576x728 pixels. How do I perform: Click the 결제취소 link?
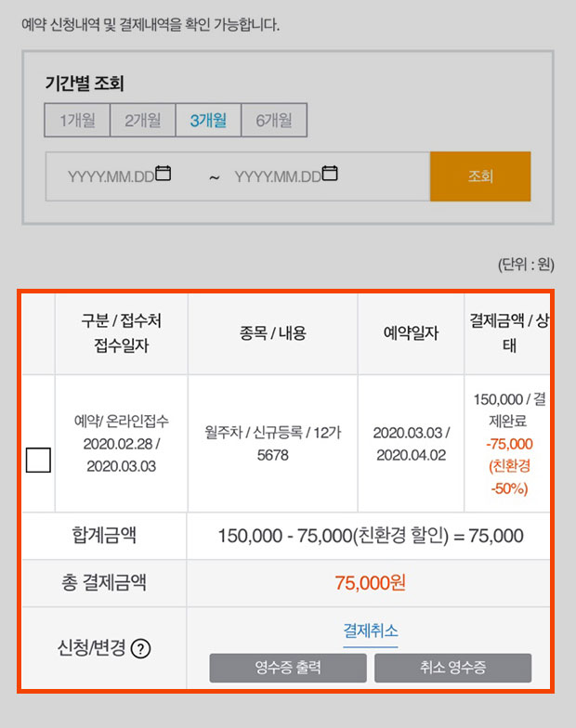pyautogui.click(x=370, y=631)
